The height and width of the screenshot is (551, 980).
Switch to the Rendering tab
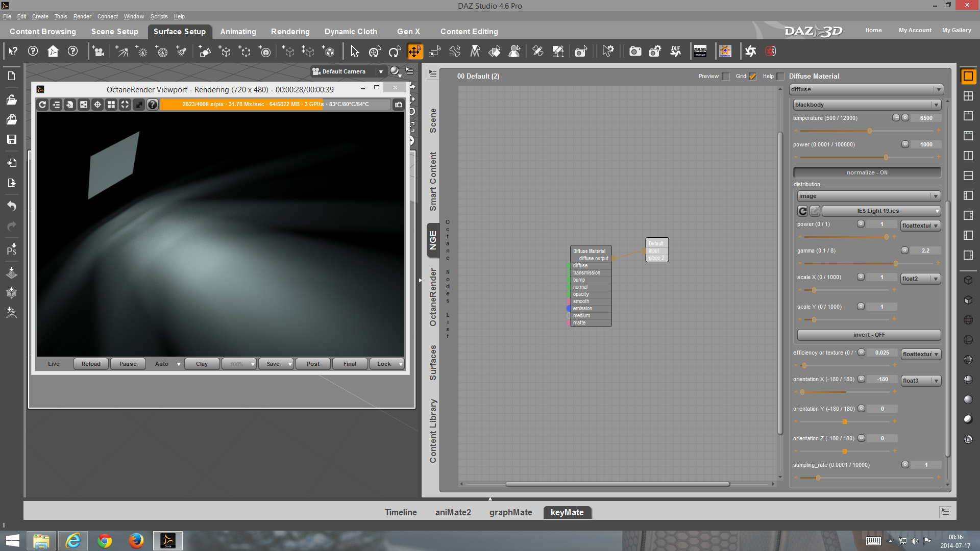[x=290, y=32]
